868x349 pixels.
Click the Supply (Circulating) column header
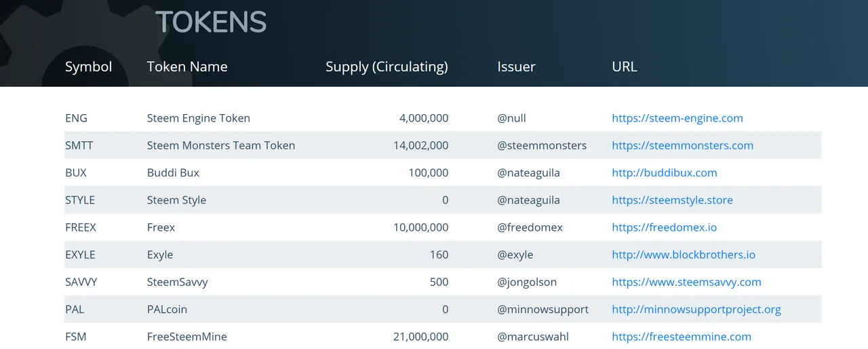click(387, 67)
